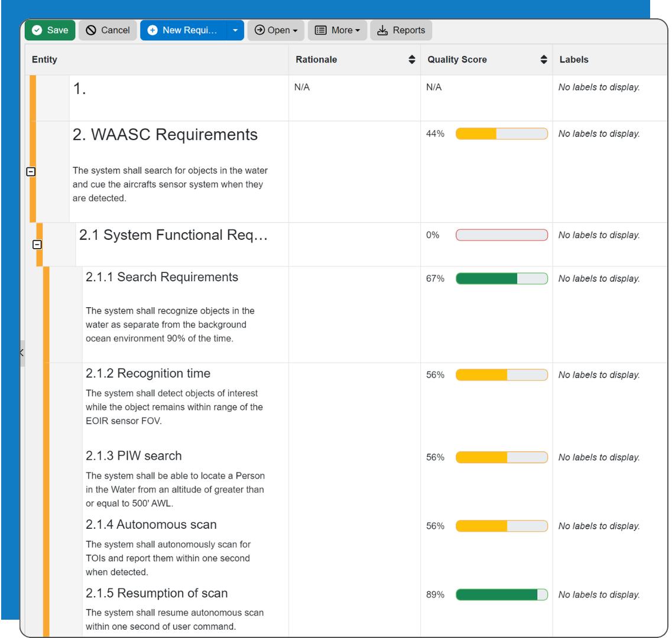Click the sort icon beside Rationale
672x638 pixels.
pos(412,59)
